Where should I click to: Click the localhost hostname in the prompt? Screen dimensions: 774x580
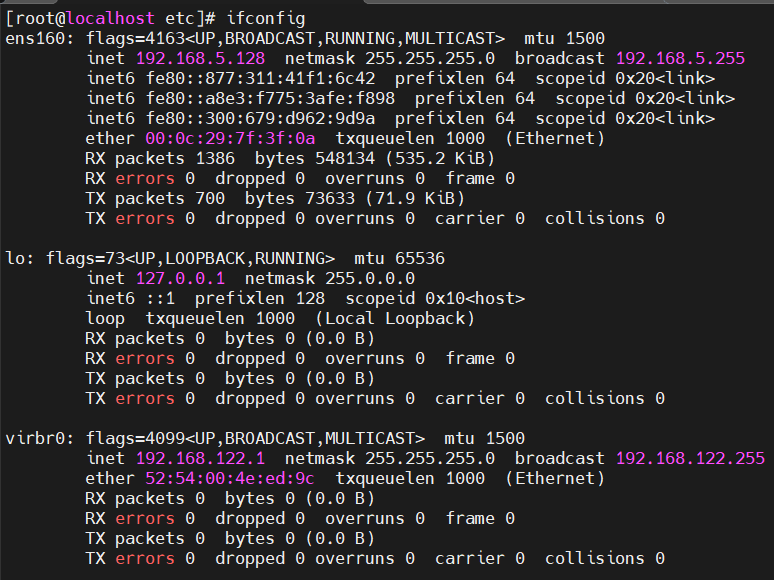[x=110, y=19]
